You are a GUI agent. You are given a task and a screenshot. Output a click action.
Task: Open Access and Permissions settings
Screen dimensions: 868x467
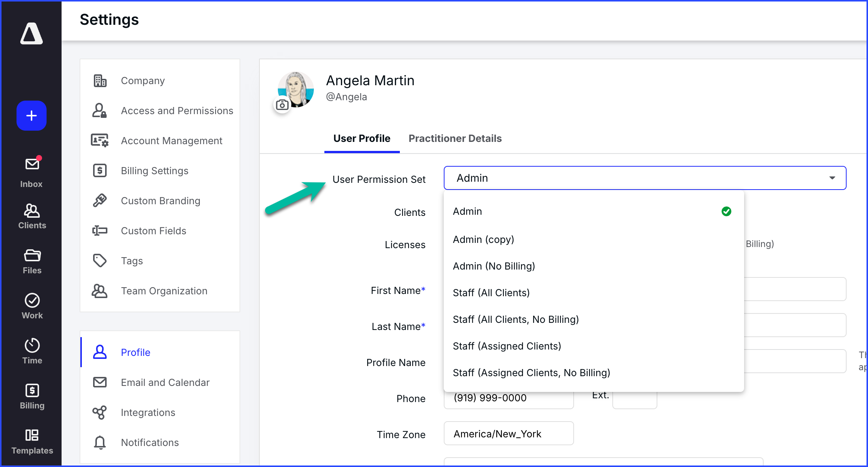click(x=177, y=111)
